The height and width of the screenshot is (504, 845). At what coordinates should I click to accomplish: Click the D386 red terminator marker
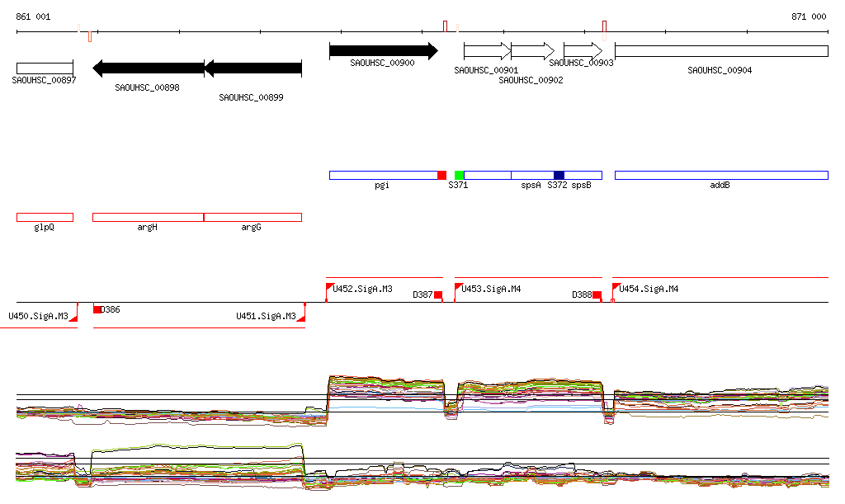[x=97, y=309]
